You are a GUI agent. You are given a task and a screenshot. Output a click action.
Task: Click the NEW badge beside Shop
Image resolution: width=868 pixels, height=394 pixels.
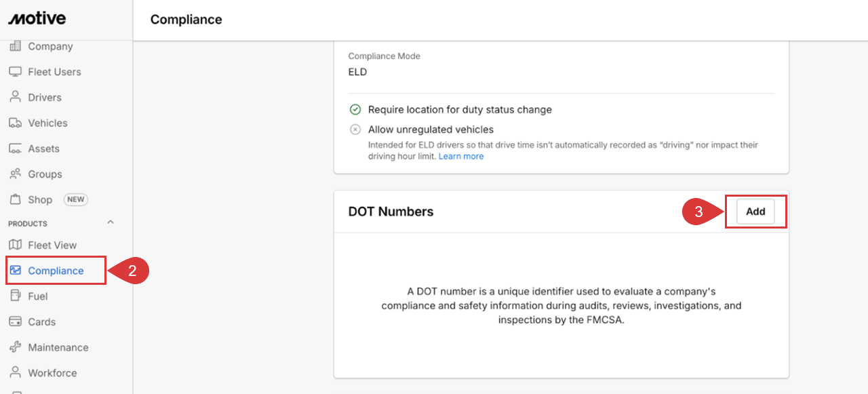(76, 199)
